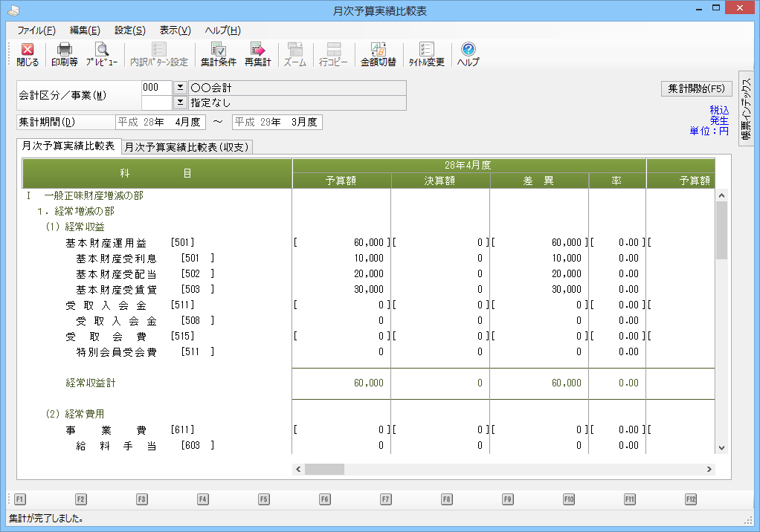Click the 印刷等 printer icon
760x532 pixels.
pos(65,50)
